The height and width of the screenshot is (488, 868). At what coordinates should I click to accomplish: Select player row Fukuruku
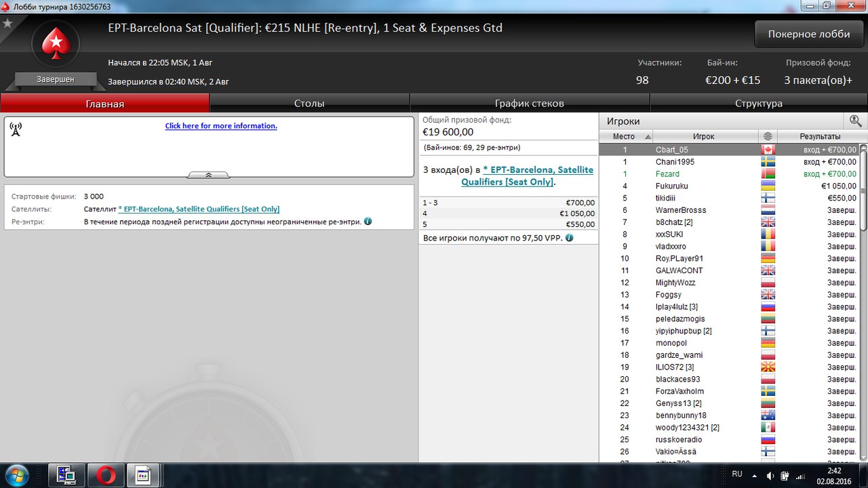[x=729, y=186]
